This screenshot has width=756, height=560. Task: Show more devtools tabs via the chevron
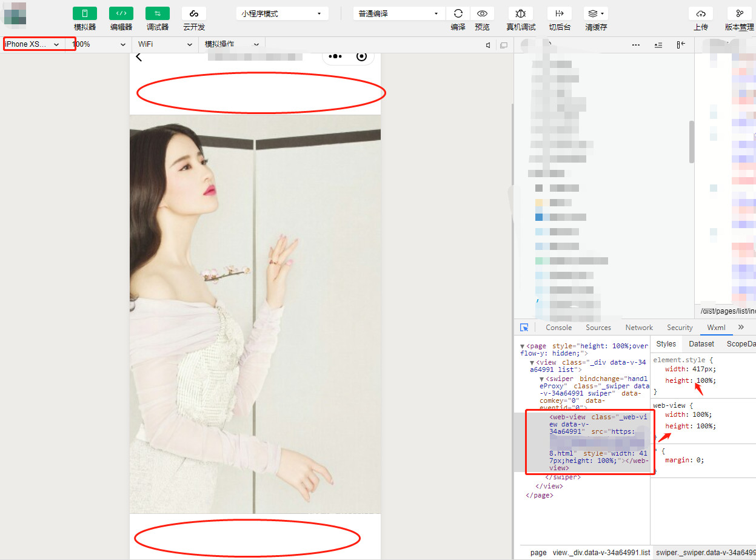coord(741,327)
